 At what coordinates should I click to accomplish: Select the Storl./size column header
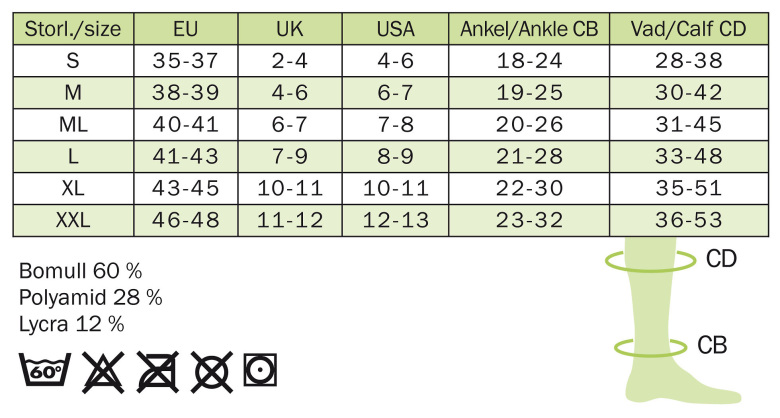tap(72, 30)
